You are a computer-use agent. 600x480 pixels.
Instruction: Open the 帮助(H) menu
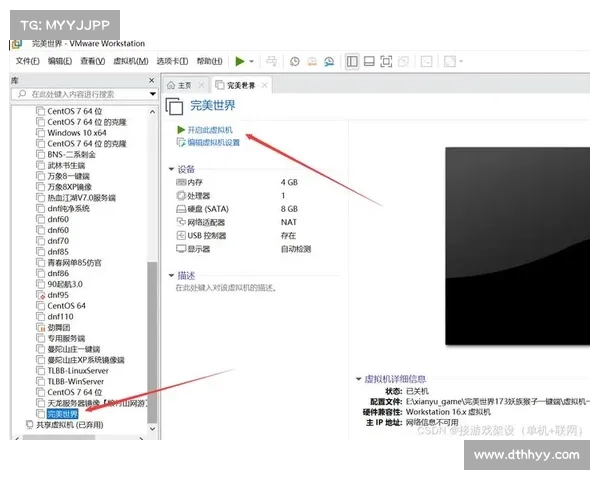coord(209,61)
